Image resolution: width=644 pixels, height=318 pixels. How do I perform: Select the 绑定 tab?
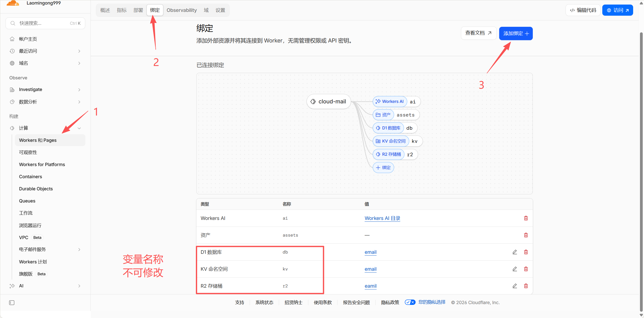(x=155, y=10)
